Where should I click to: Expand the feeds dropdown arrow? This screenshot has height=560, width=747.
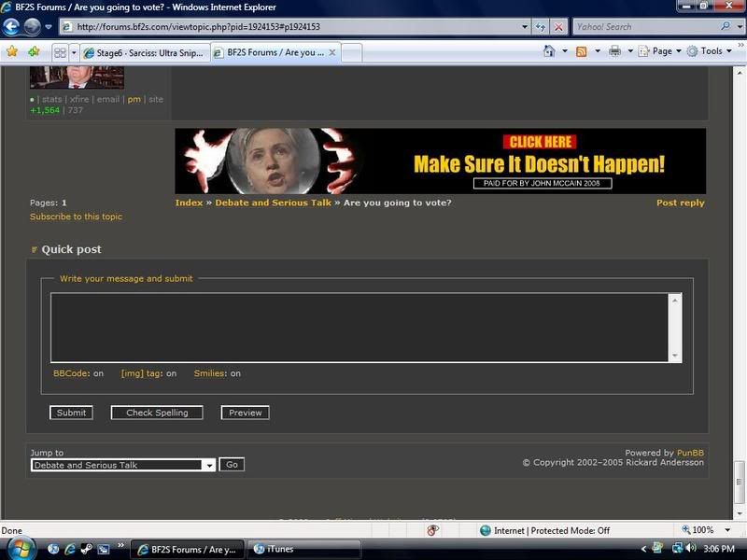click(598, 51)
